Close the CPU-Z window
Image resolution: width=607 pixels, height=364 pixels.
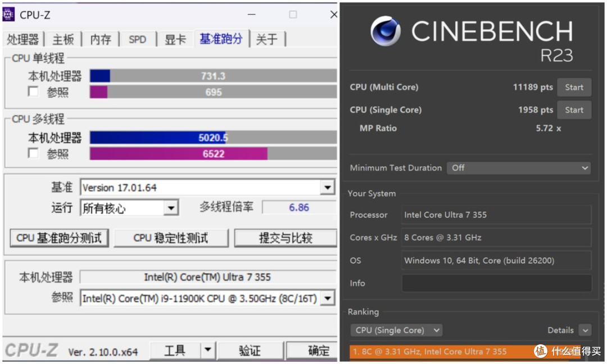point(333,14)
